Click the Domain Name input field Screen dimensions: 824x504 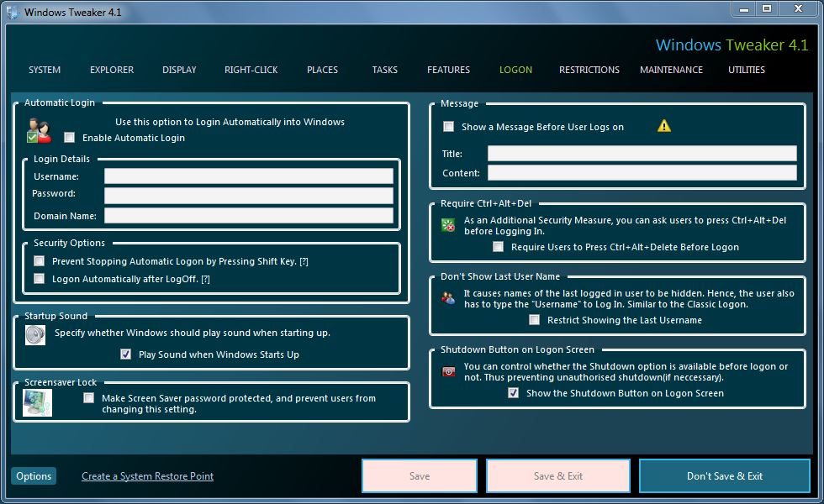tap(249, 215)
